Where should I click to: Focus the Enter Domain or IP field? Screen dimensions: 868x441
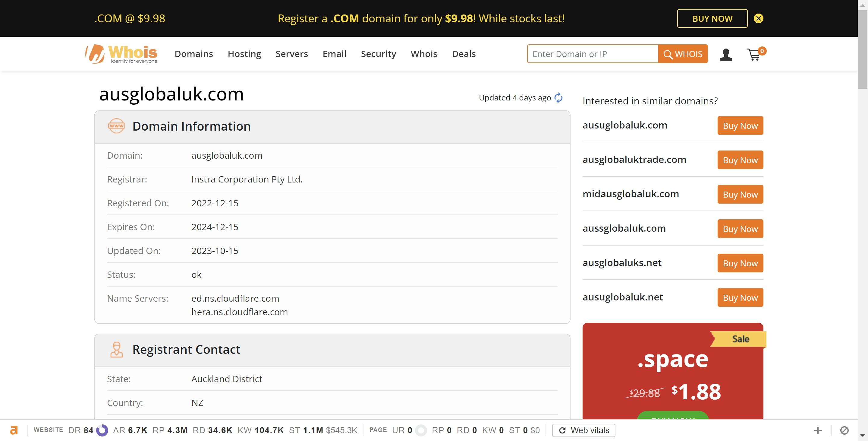coord(593,54)
